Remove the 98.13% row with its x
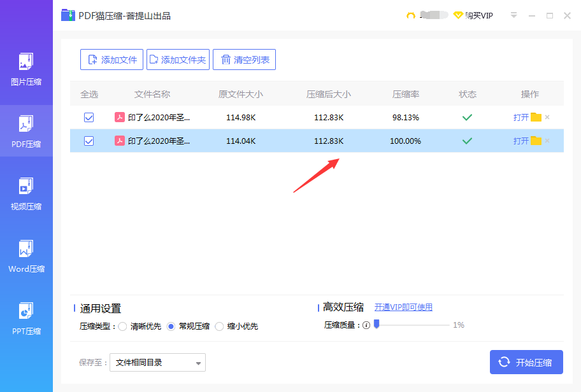Viewport: 581px width, 392px height. (547, 117)
